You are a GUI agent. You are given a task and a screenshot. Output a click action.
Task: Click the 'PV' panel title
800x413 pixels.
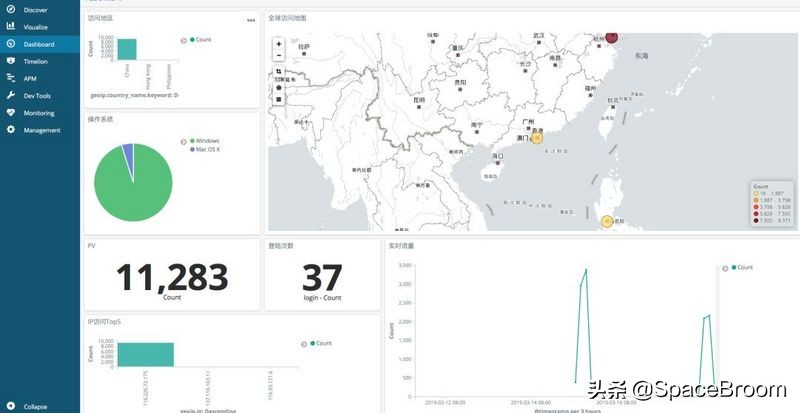(x=92, y=246)
